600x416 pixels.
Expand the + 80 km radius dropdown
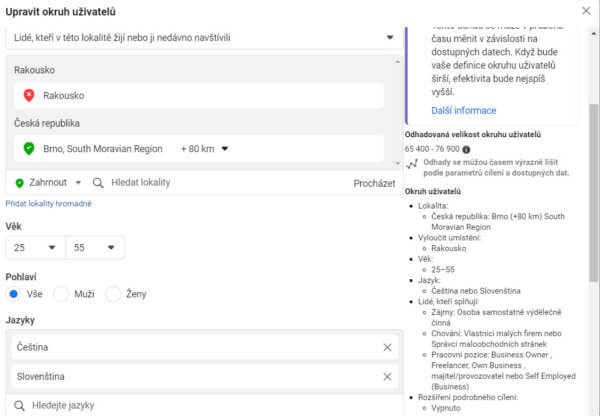[x=204, y=148]
